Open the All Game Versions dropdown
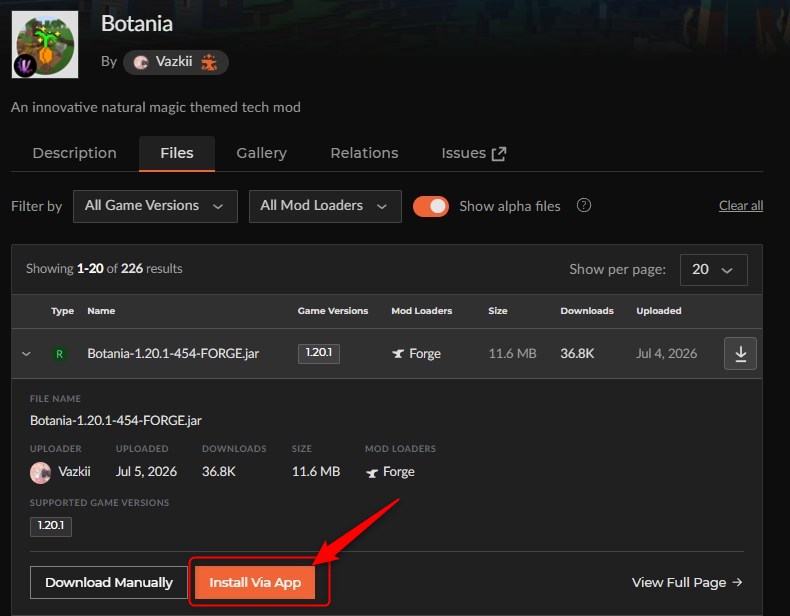Viewport: 790px width, 616px height. click(x=155, y=206)
